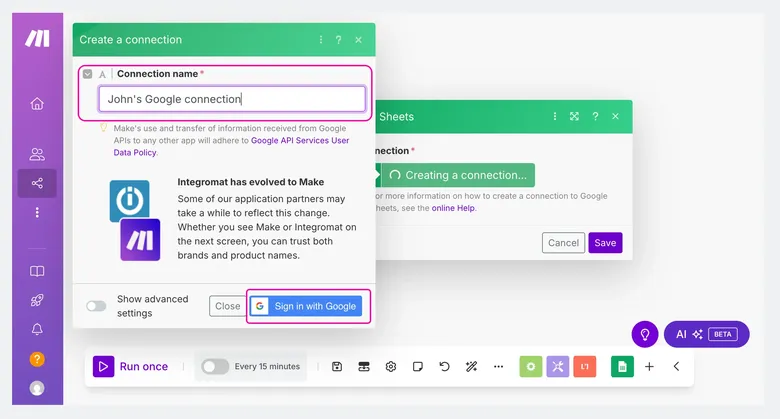Open Create a connection options menu
The image size is (780, 419).
pos(321,40)
